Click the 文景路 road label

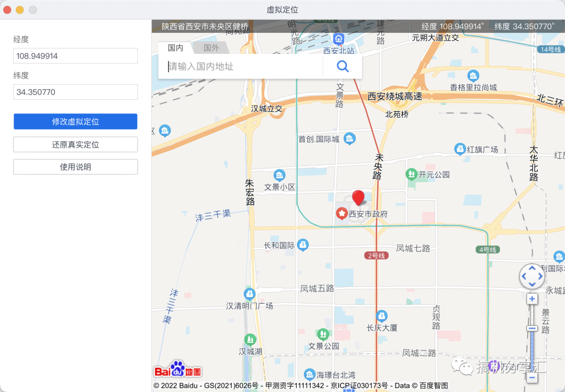coord(340,96)
